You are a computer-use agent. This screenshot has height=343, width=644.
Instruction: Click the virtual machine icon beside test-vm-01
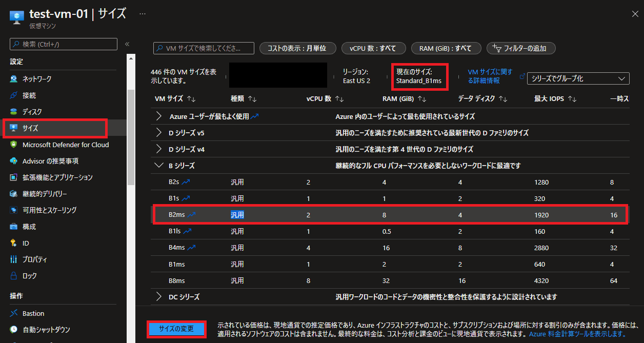click(x=17, y=16)
